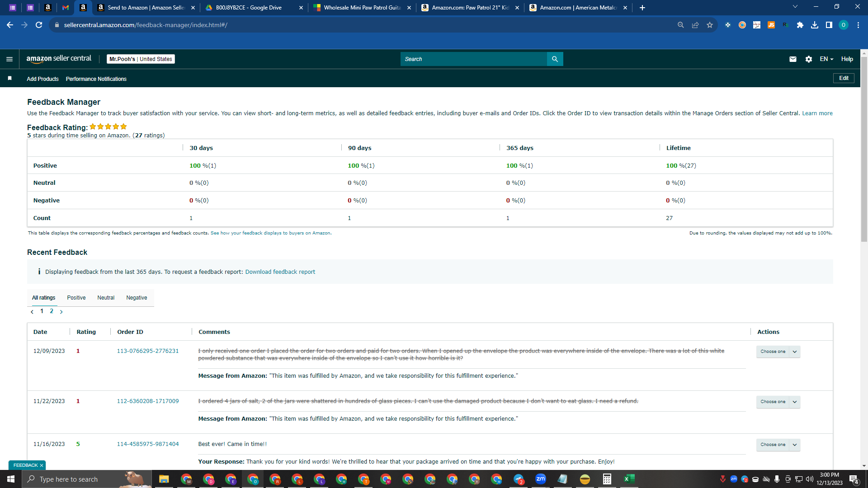
Task: Open Choose one dropdown for 12/09/2023 feedback
Action: [778, 352]
